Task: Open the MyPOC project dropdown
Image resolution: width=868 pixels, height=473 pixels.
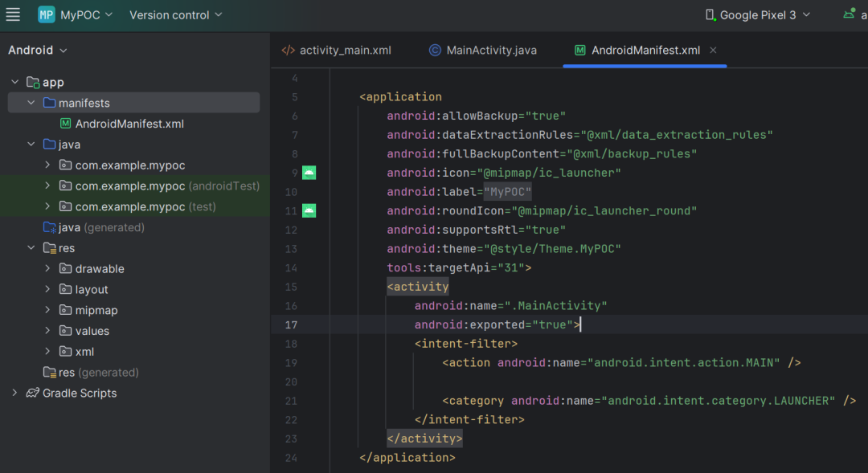Action: 86,15
